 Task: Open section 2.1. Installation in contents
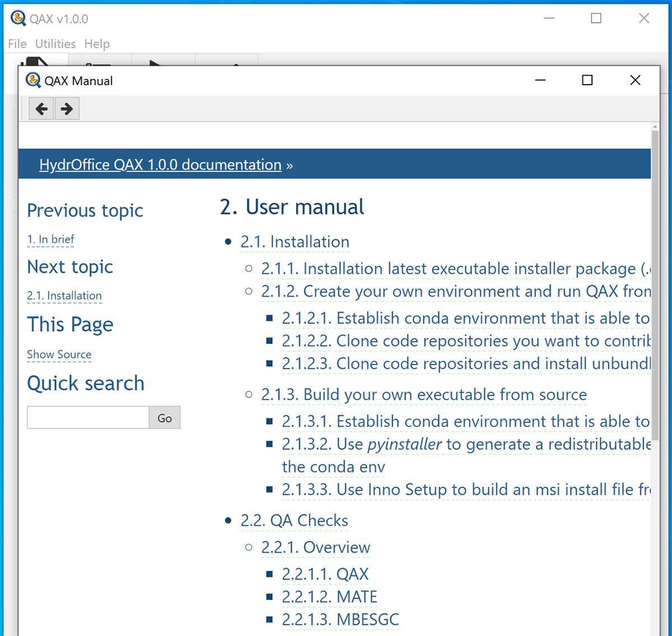click(x=295, y=242)
